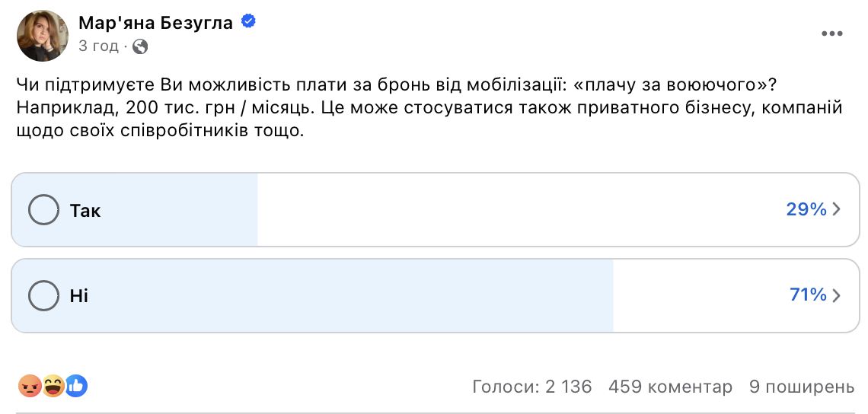Screen dimensions: 868x414
Task: Click the haha reaction emoji
Action: (53, 387)
